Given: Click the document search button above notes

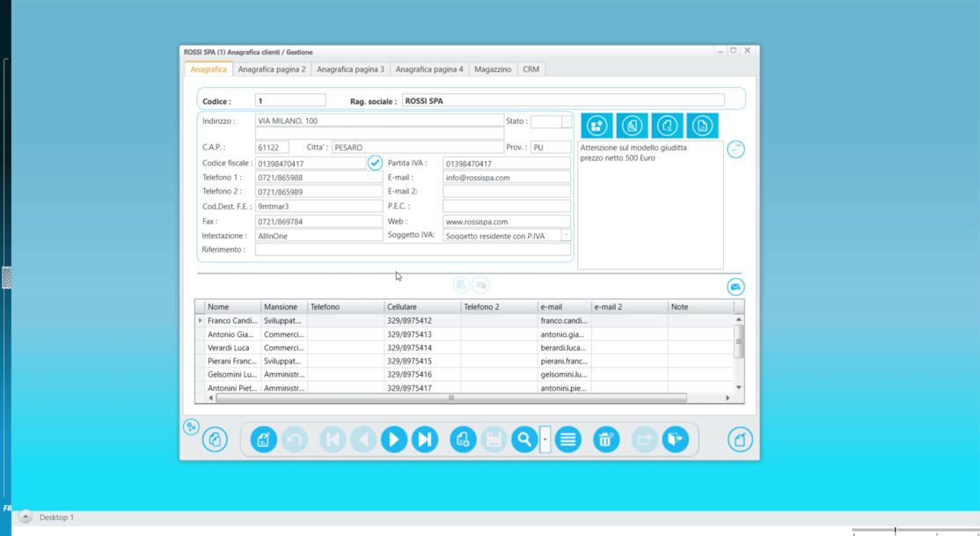Looking at the screenshot, I should (x=632, y=126).
